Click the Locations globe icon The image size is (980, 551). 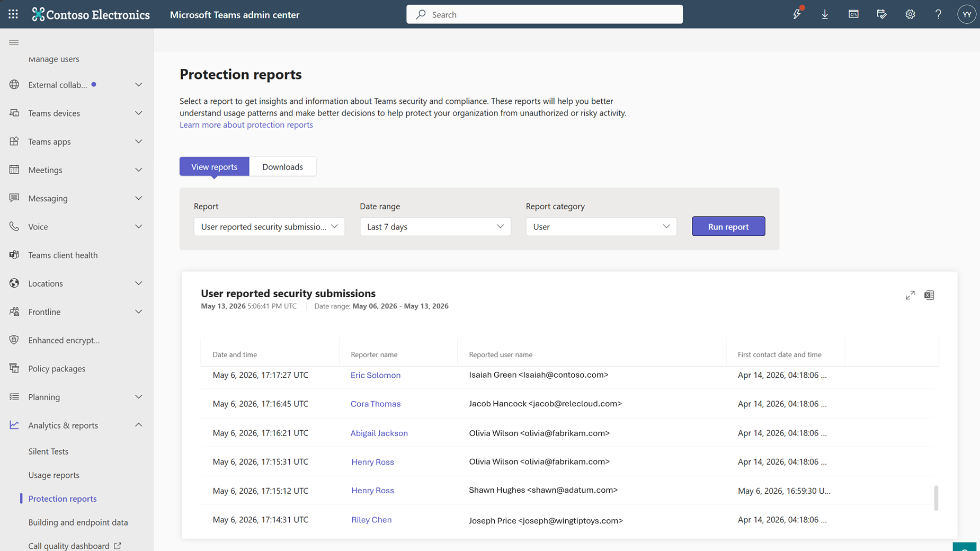[x=14, y=283]
